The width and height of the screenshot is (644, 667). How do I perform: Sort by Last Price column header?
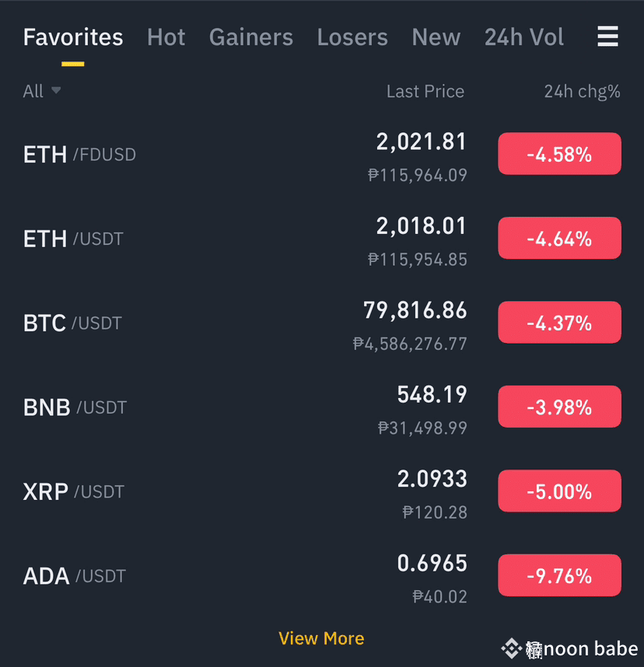click(x=425, y=92)
